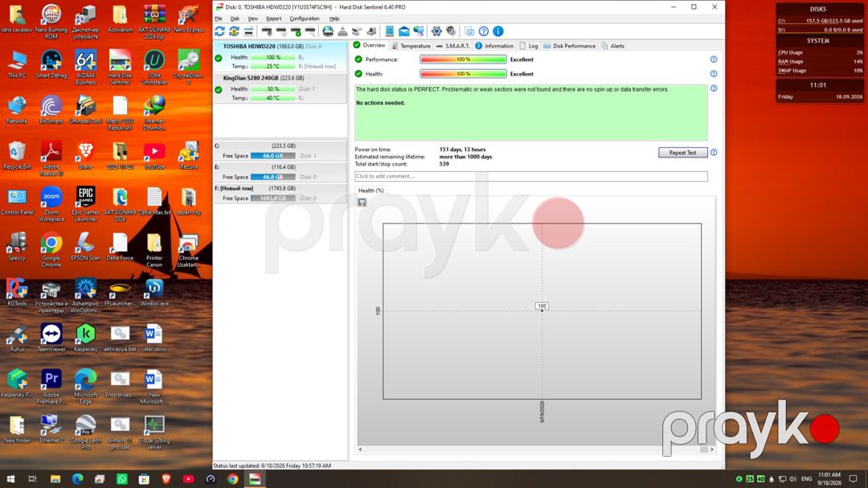Image resolution: width=868 pixels, height=488 pixels.
Task: Open Brave browser from the taskbar
Action: [166, 478]
